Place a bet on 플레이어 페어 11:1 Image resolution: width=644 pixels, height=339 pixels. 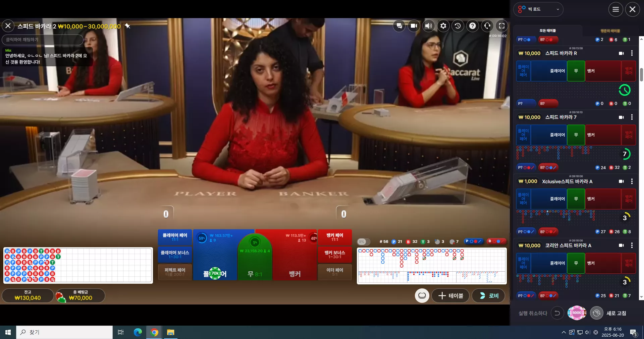[x=175, y=237]
